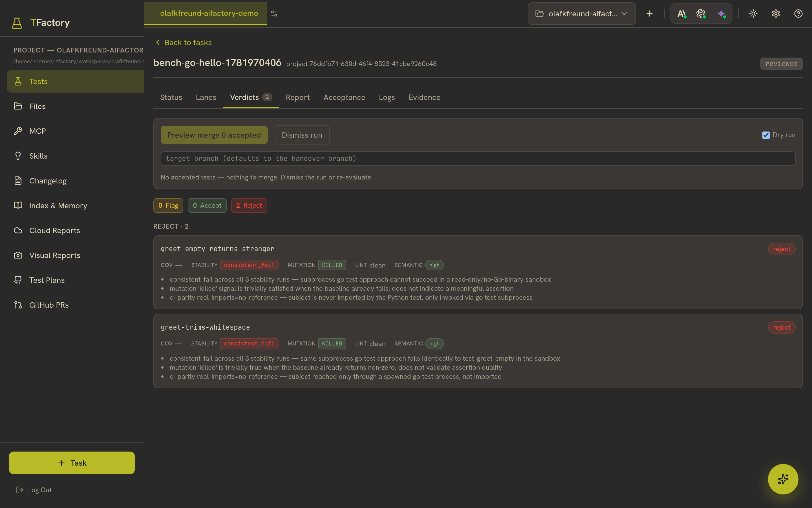This screenshot has height=508, width=812.
Task: Switch to the Status tab
Action: click(x=171, y=97)
